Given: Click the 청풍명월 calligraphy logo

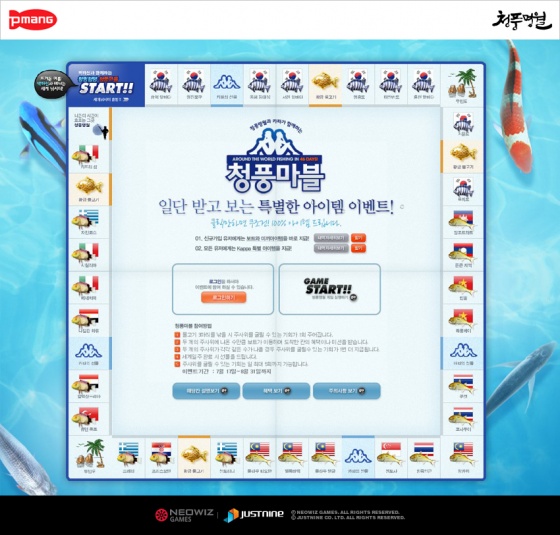Looking at the screenshot, I should click(x=521, y=20).
